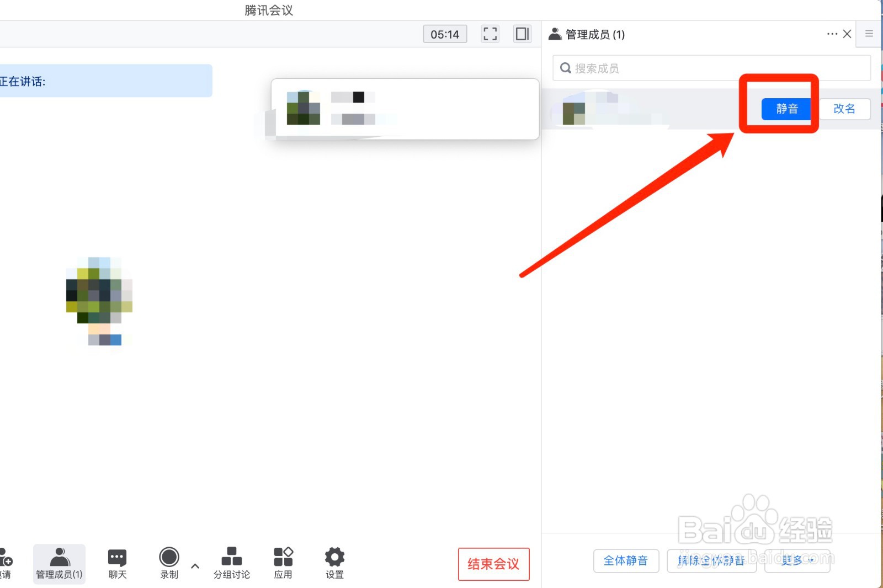Click End Meeting (结束会议) button
The height and width of the screenshot is (588, 883).
click(x=493, y=564)
